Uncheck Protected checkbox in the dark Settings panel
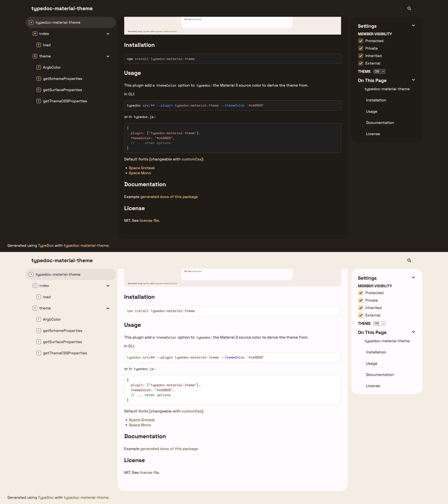The image size is (448, 504). click(x=361, y=41)
